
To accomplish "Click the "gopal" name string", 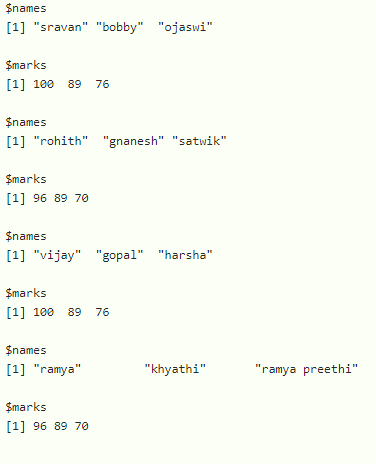I will (120, 255).
